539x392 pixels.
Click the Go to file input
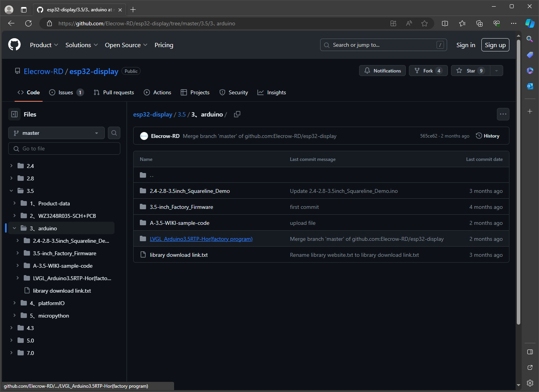pos(64,148)
